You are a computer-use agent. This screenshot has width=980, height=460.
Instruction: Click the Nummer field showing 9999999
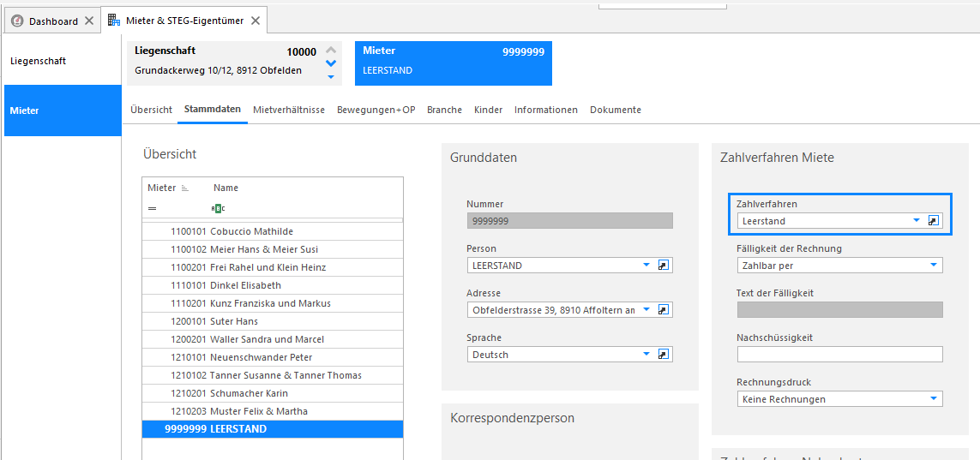pyautogui.click(x=570, y=220)
